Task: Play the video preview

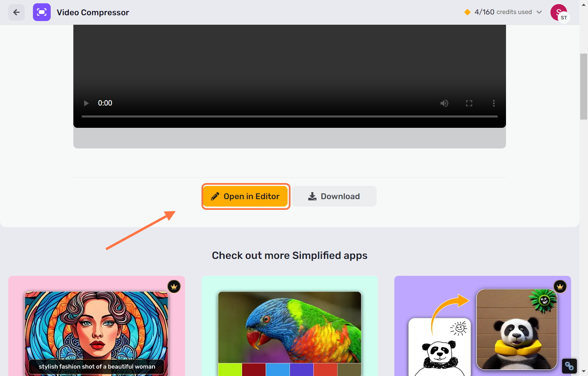Action: pos(86,103)
